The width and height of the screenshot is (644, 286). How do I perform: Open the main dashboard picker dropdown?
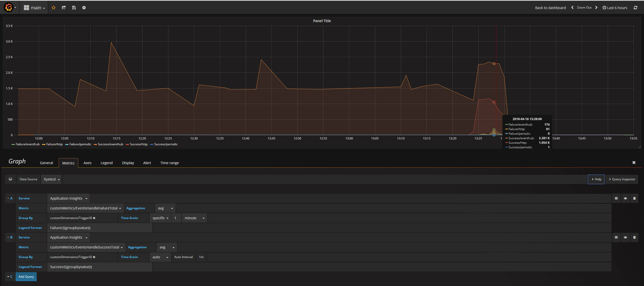[34, 8]
